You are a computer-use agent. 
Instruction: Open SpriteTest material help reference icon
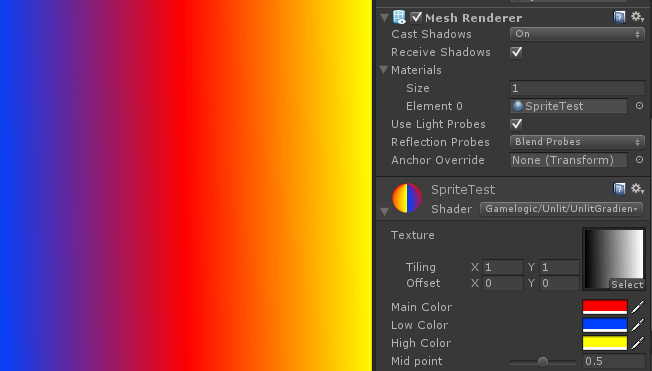[x=619, y=189]
